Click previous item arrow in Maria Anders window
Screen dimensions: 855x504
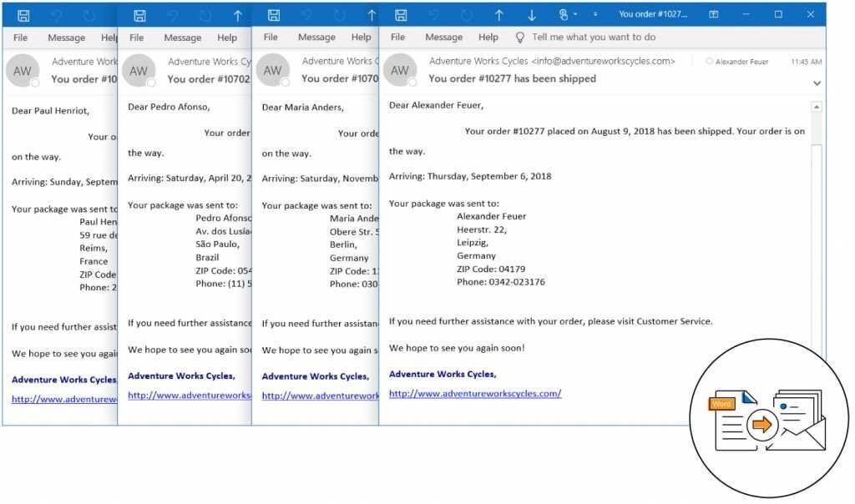pos(372,15)
